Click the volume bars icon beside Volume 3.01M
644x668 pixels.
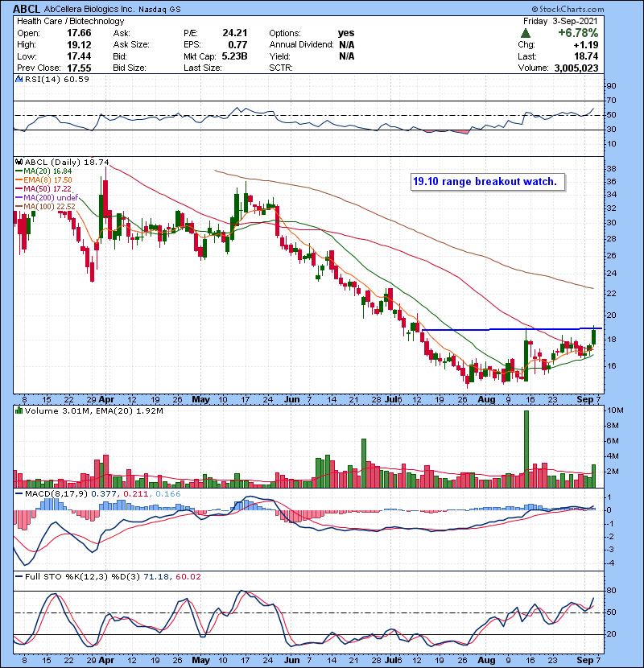pyautogui.click(x=19, y=410)
